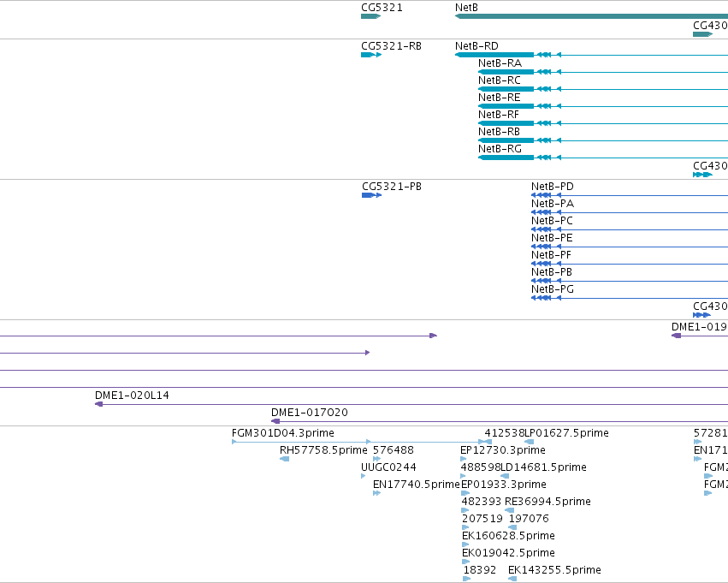Select the NetB-RF transcript exon bar
This screenshot has width=728, height=583.
[506, 123]
